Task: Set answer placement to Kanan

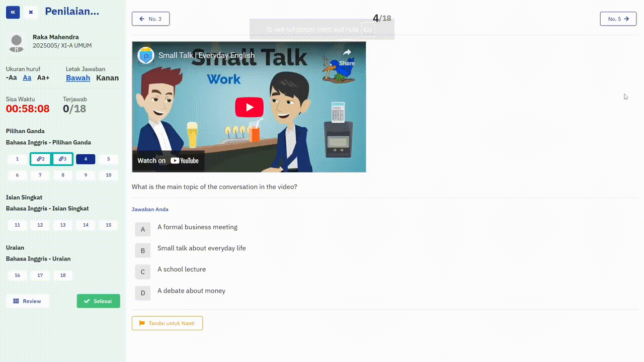Action: click(x=107, y=78)
